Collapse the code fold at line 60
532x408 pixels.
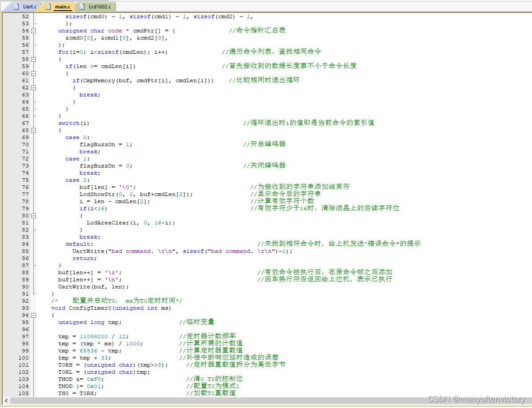click(34, 74)
